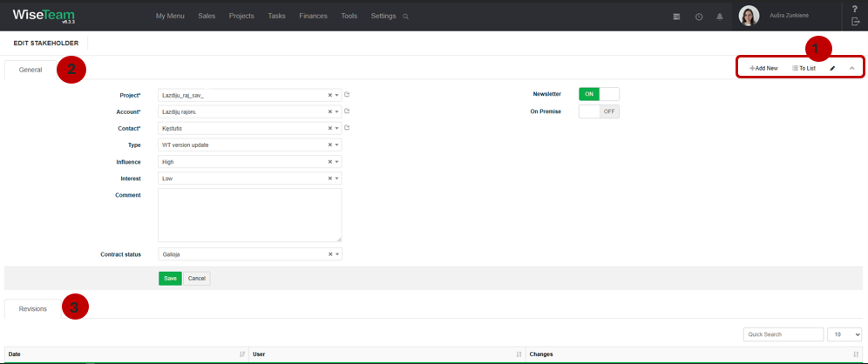Image resolution: width=868 pixels, height=364 pixels.
Task: Click the help question mark icon
Action: [855, 9]
